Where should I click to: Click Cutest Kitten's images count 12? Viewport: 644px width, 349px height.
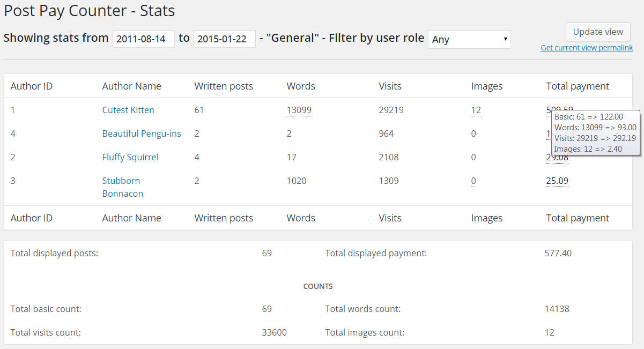(476, 110)
